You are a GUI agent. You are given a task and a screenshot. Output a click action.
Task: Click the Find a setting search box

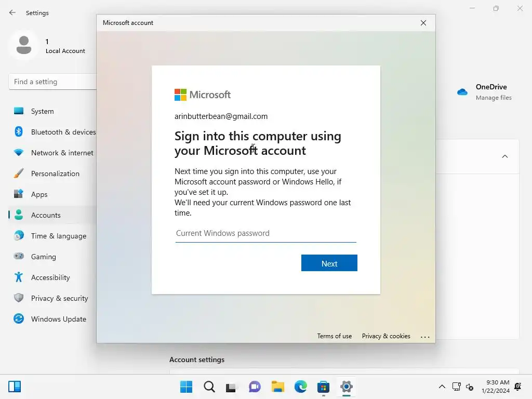[52, 82]
